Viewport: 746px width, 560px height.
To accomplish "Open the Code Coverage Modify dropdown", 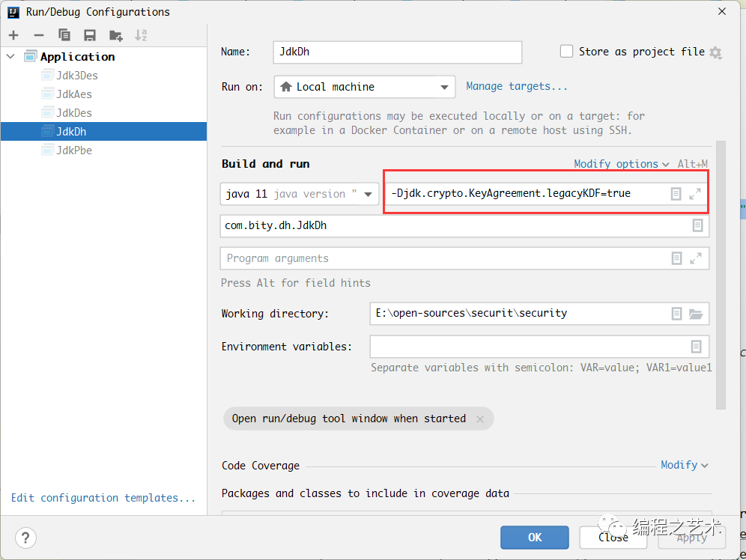I will point(684,465).
